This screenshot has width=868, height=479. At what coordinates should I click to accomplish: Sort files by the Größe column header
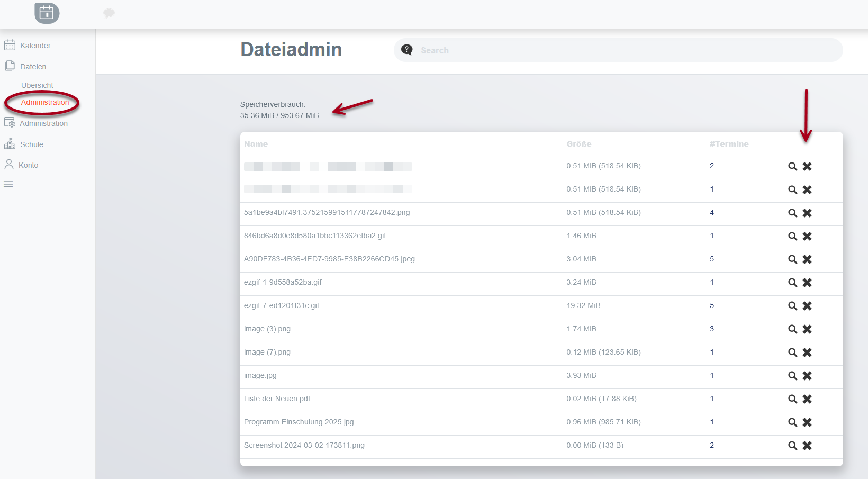(x=579, y=143)
